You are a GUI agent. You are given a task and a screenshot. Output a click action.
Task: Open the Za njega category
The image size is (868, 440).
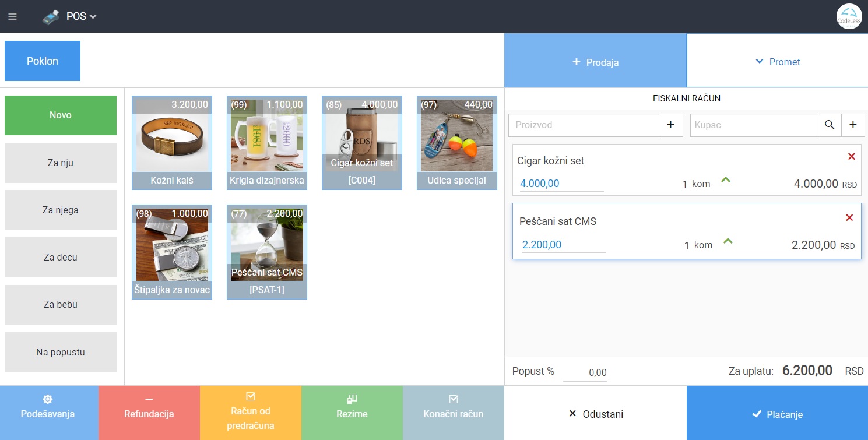tap(61, 210)
